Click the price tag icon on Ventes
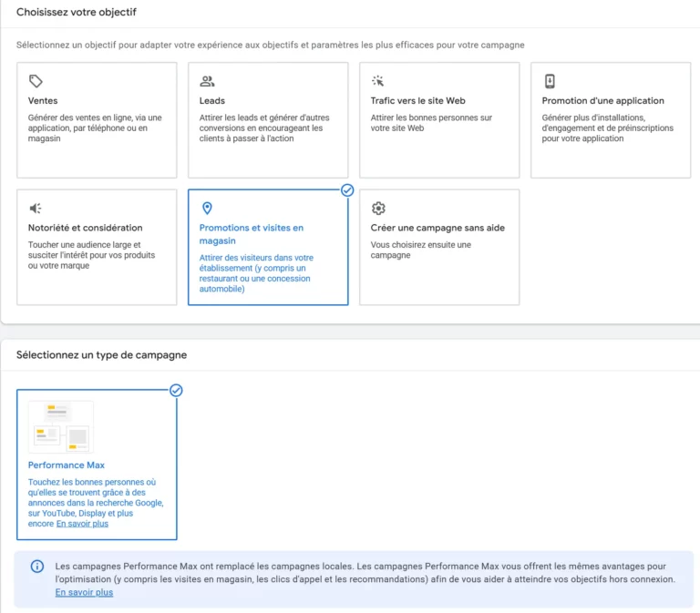 (x=36, y=81)
